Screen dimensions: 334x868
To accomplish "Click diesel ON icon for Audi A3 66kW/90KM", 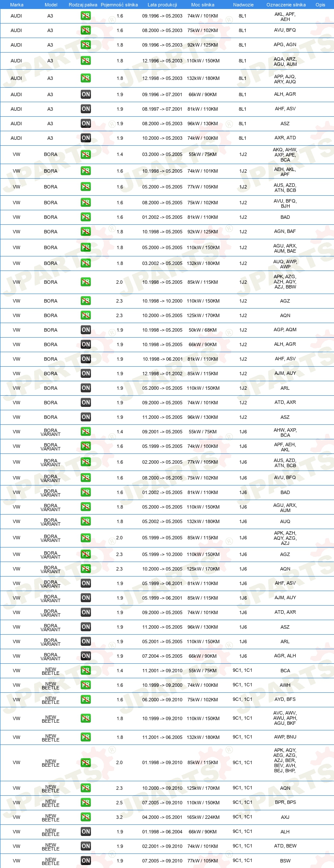I will [x=85, y=94].
